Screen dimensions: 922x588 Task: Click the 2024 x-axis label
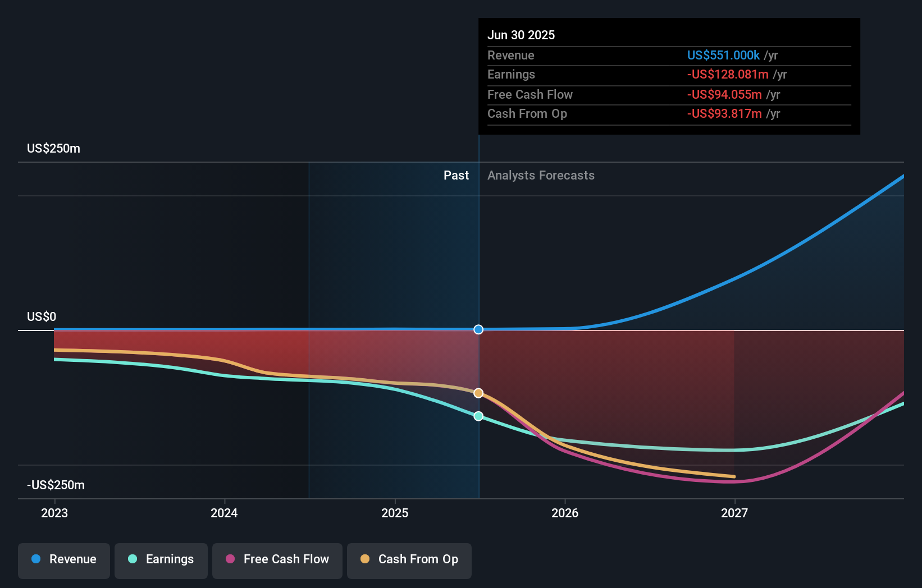pos(224,513)
